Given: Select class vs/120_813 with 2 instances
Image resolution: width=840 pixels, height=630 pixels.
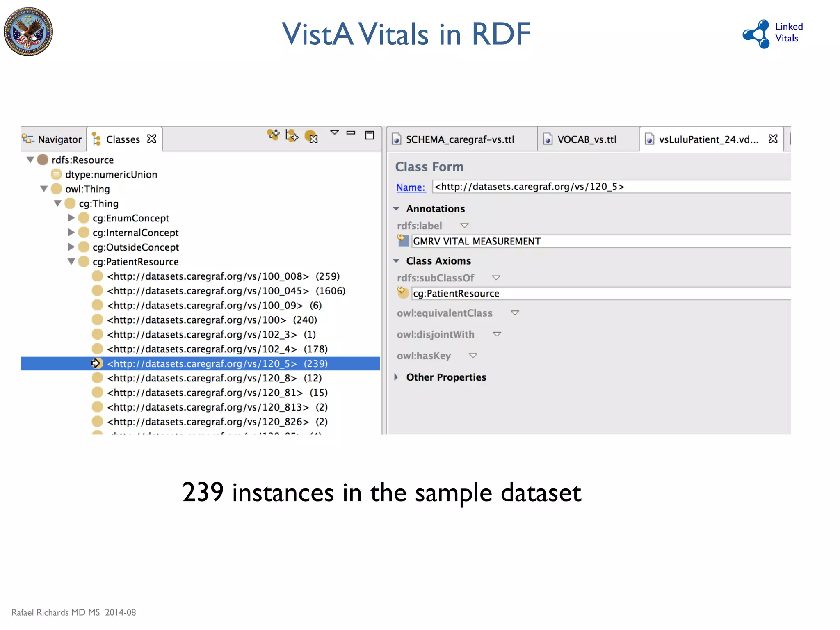Looking at the screenshot, I should click(x=217, y=407).
